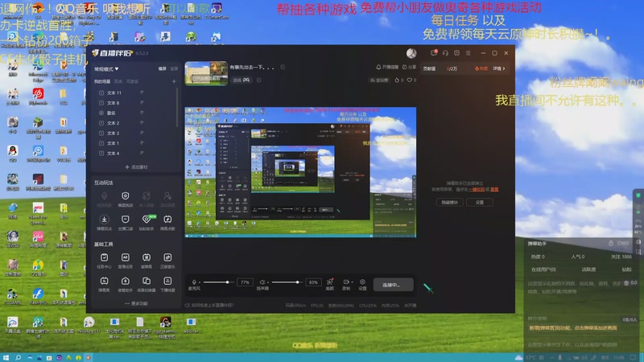Screen dimensions: 644x362
Task: Open customer service headset icon
Action: click(445, 53)
